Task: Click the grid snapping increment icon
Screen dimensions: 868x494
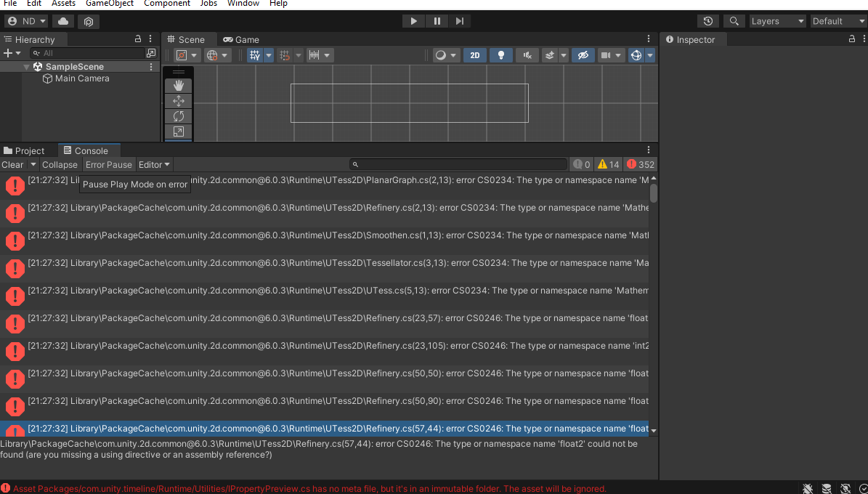Action: 285,55
